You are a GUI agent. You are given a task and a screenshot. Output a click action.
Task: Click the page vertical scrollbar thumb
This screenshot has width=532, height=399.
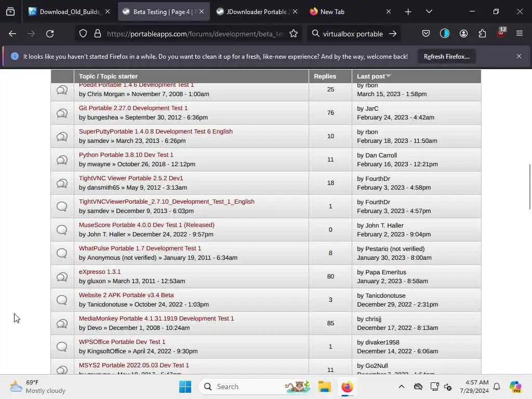[529, 187]
